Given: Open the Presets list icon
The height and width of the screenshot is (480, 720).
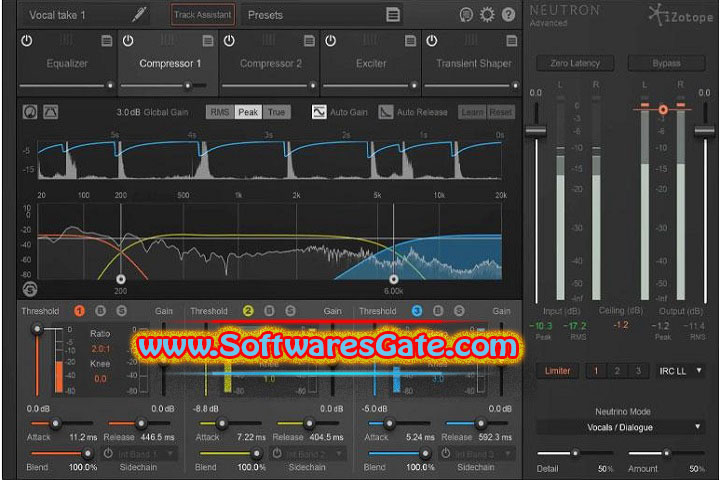Looking at the screenshot, I should pyautogui.click(x=393, y=15).
